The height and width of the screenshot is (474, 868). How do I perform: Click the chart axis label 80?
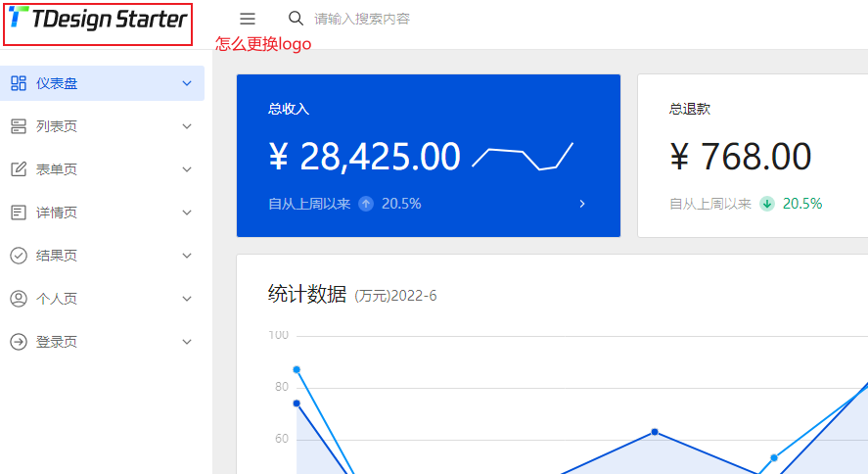(x=282, y=387)
